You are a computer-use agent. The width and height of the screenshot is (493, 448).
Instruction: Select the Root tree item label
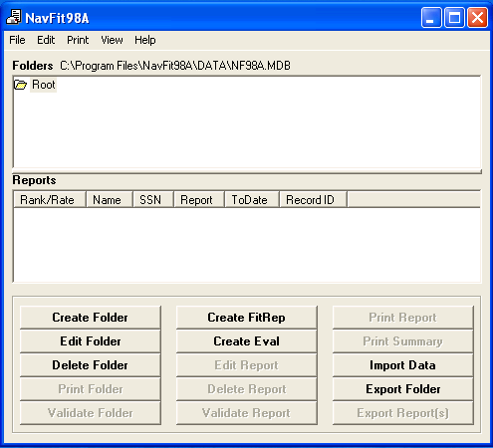44,85
